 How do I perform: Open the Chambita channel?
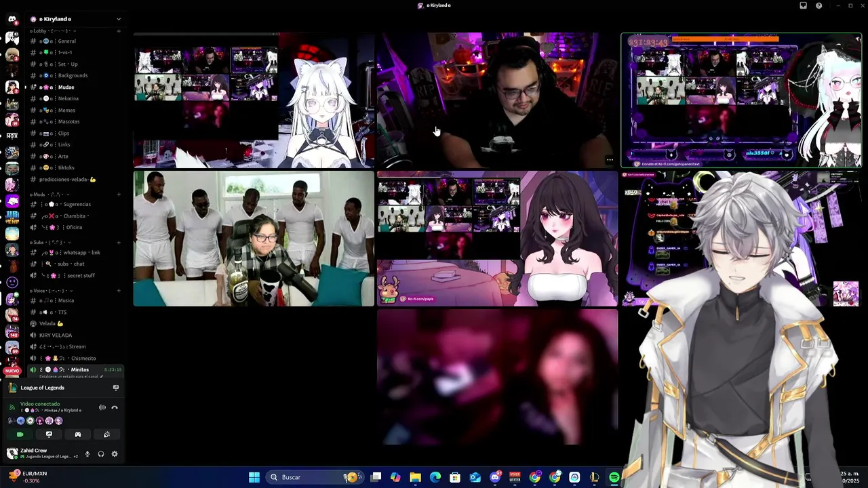75,216
